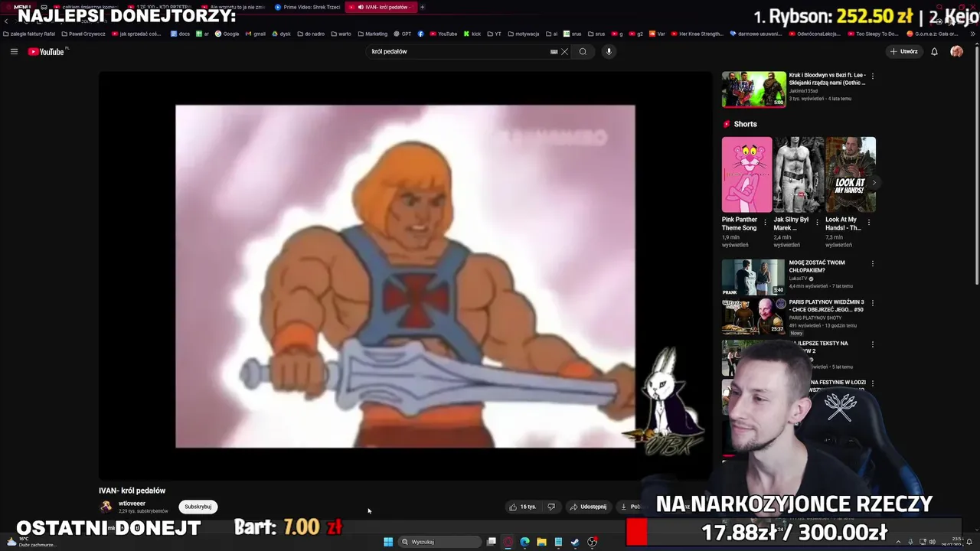Open the Windows Start menu
This screenshot has width=980, height=551.
388,542
